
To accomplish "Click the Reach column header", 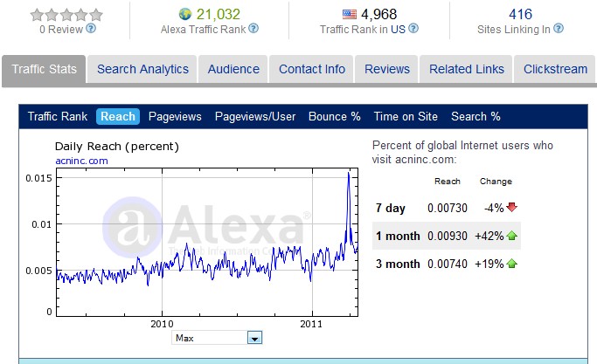I will (448, 182).
